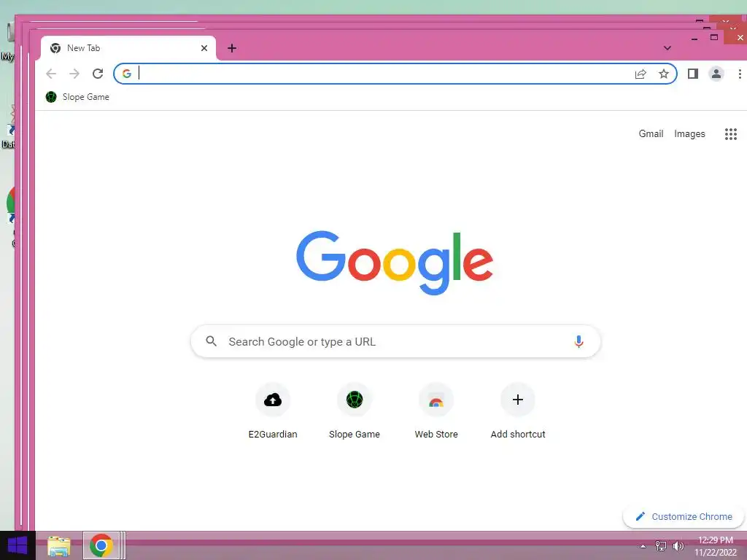Expand the tab search chevron
The width and height of the screenshot is (747, 560).
coord(667,48)
